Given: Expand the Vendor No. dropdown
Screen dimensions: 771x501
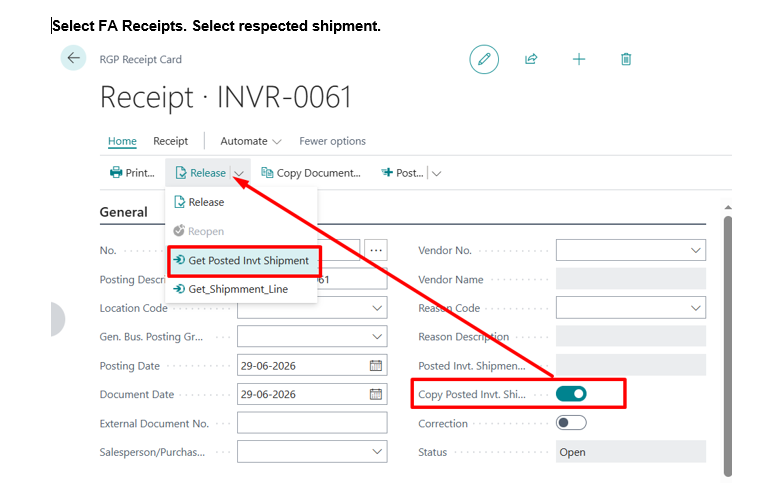Looking at the screenshot, I should pyautogui.click(x=695, y=250).
